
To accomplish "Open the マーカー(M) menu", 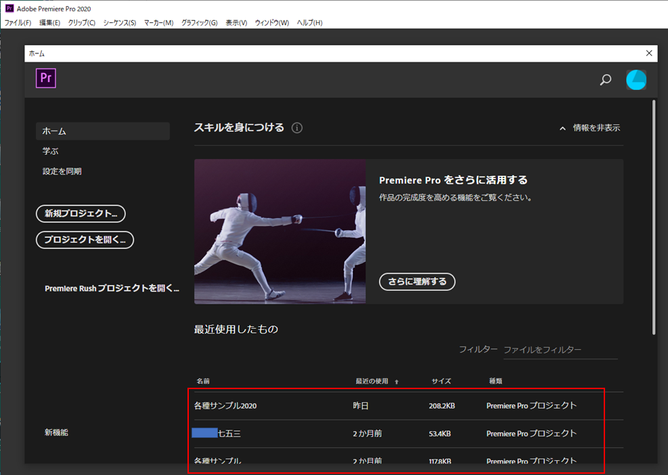I will pyautogui.click(x=159, y=23).
